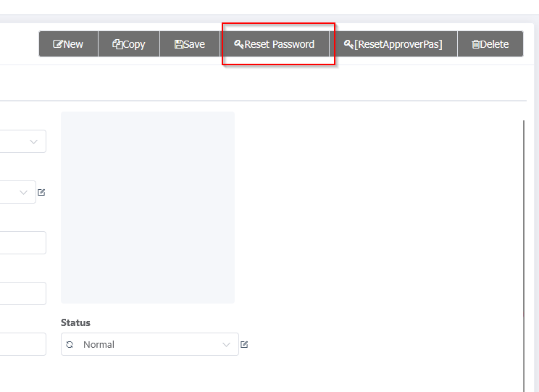Click the [ResetApproverPas] text label

398,44
